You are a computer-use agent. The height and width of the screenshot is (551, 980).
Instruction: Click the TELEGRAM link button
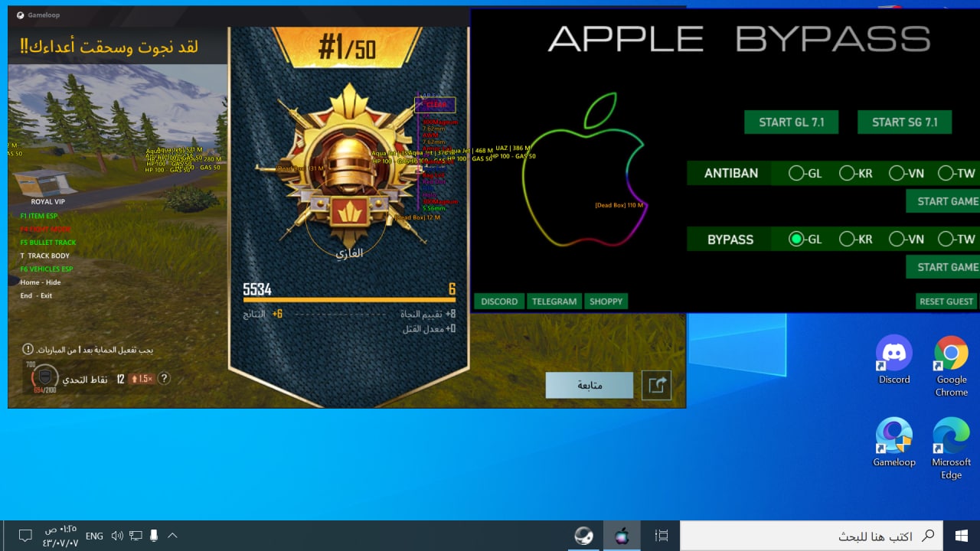[x=554, y=302]
